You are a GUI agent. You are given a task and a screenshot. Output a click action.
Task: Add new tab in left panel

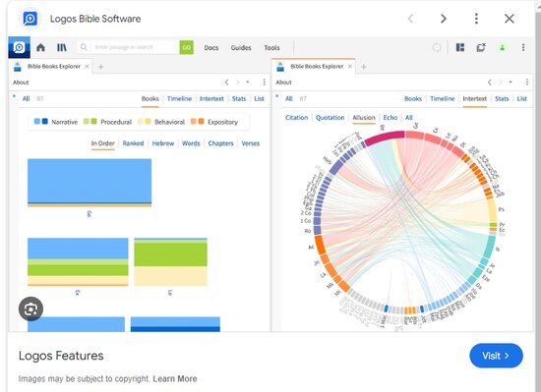click(100, 67)
